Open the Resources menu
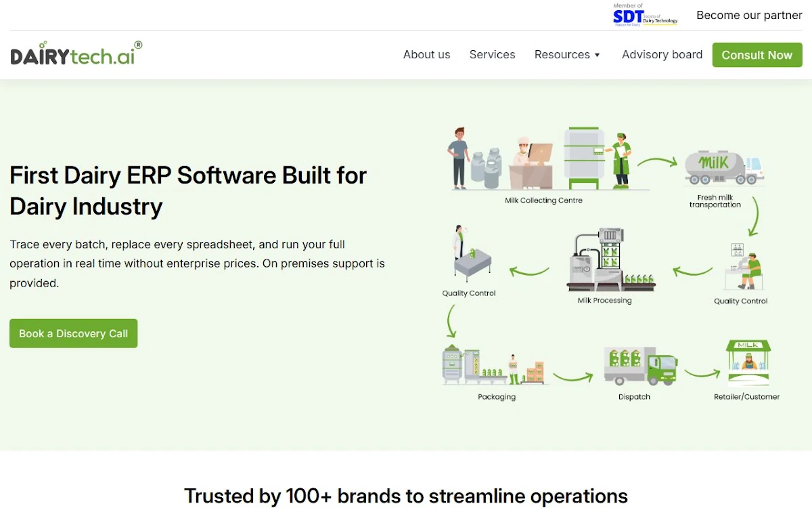812x508 pixels. pyautogui.click(x=567, y=55)
